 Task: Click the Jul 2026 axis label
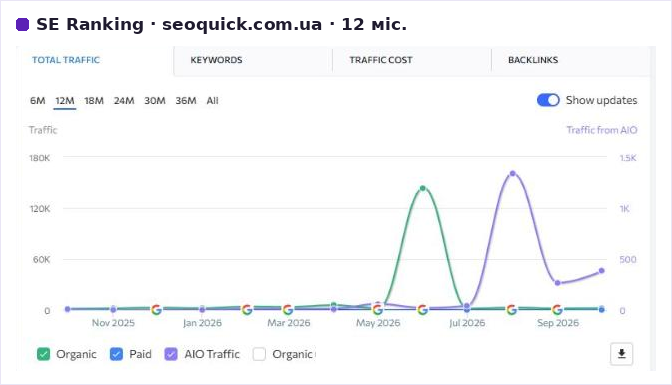click(467, 323)
